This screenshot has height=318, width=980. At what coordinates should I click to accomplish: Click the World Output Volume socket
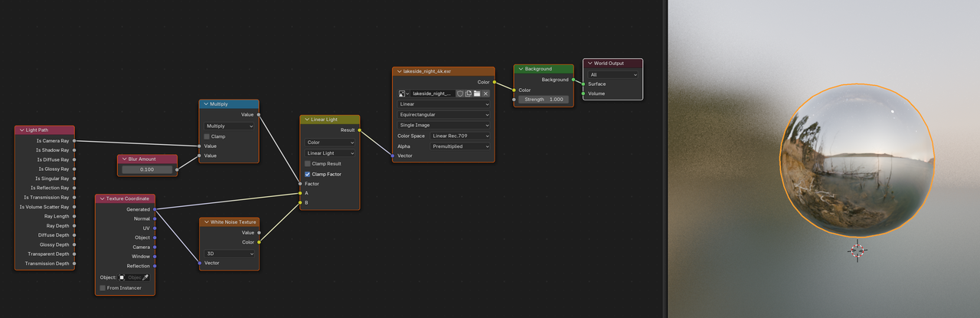tap(583, 93)
